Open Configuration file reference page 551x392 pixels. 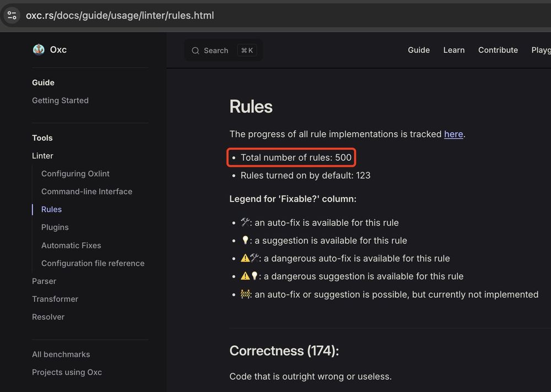[x=93, y=263]
